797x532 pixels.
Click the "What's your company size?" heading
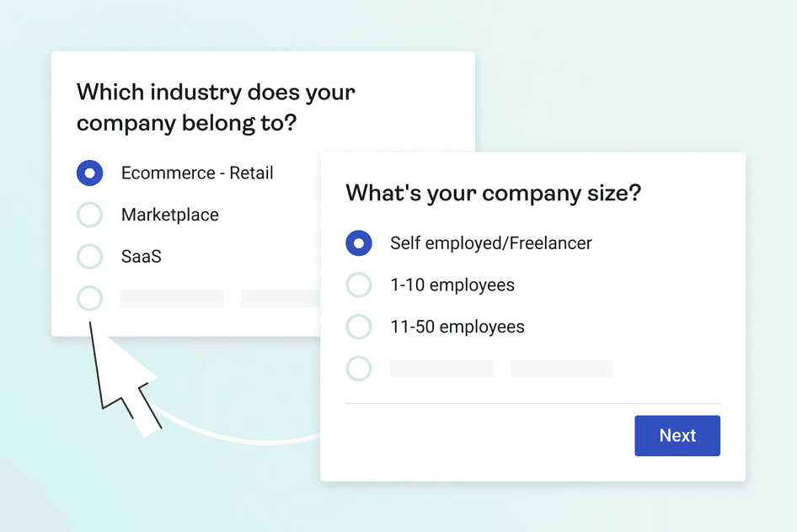click(x=493, y=193)
